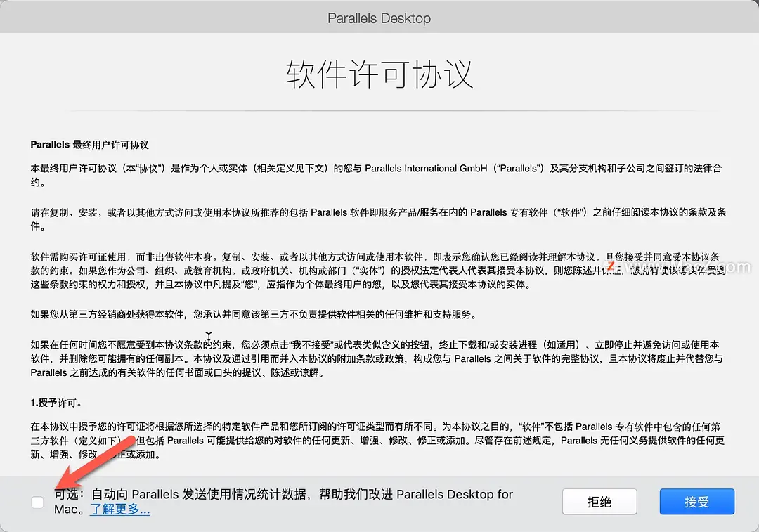Enable sending usage statistics to Parallels checkbox

[37, 502]
